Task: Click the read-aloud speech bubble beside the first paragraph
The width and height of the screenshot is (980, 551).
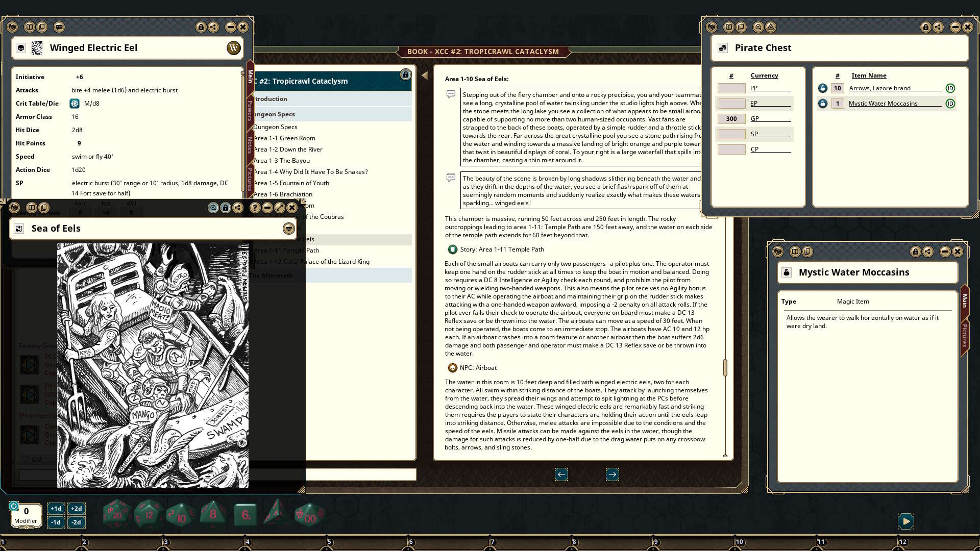Action: click(451, 94)
